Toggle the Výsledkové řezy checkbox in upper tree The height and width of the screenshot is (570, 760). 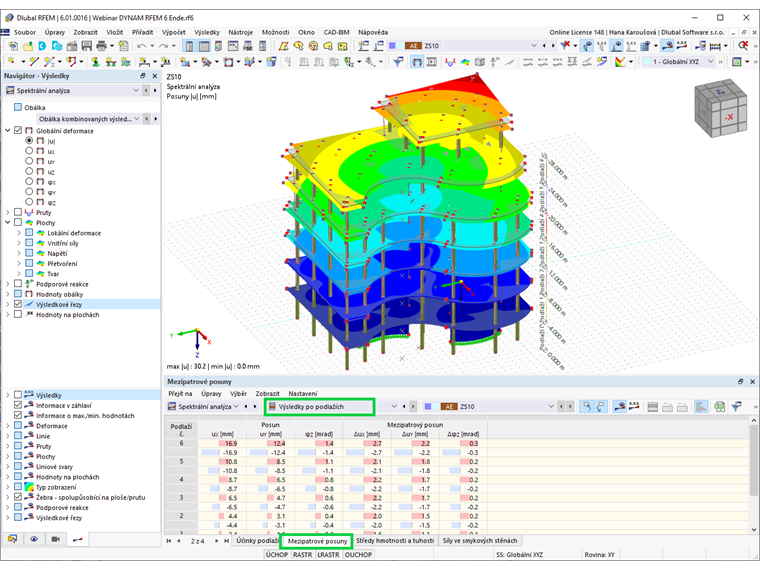[18, 304]
